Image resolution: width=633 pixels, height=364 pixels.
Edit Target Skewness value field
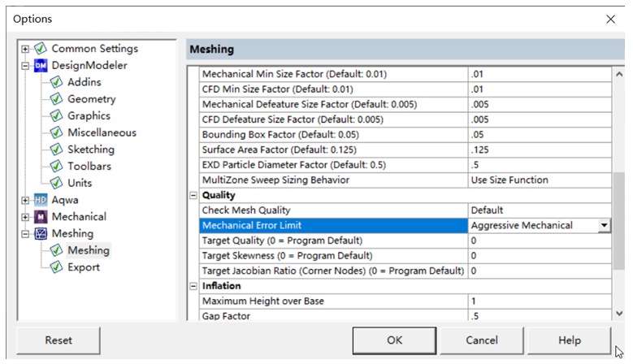(x=540, y=256)
